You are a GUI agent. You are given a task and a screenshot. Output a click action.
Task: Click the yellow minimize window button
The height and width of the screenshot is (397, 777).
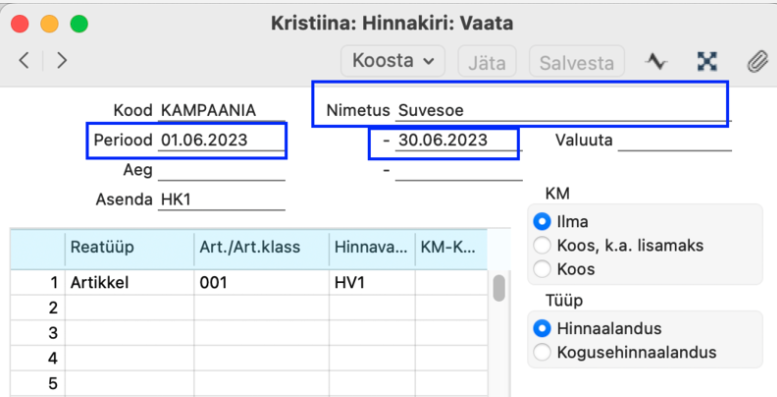[x=49, y=23]
